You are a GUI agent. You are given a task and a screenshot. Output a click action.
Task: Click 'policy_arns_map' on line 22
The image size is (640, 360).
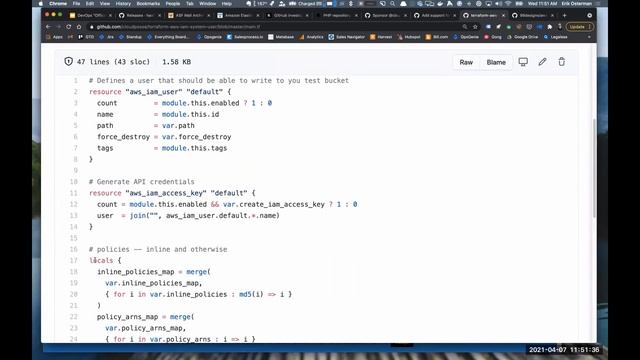point(127,317)
